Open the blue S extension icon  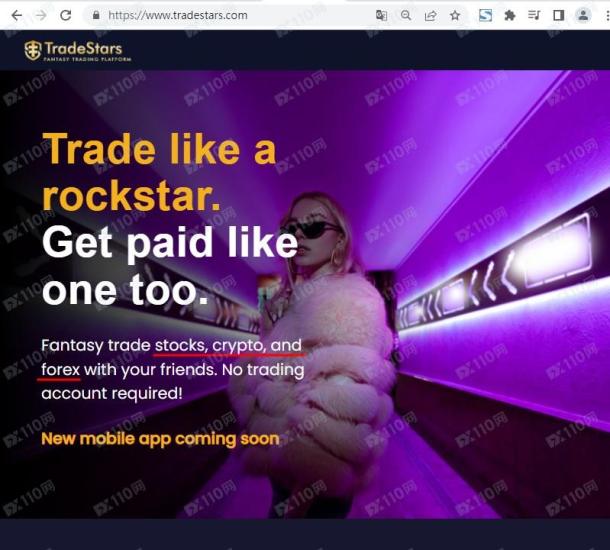click(x=485, y=16)
